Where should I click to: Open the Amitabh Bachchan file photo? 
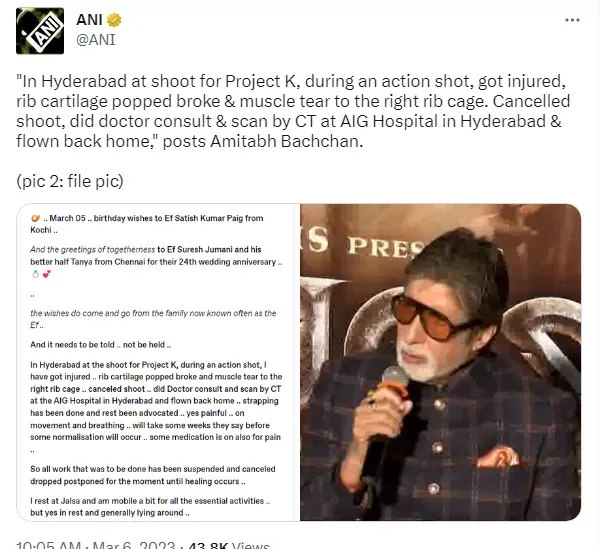[440, 362]
